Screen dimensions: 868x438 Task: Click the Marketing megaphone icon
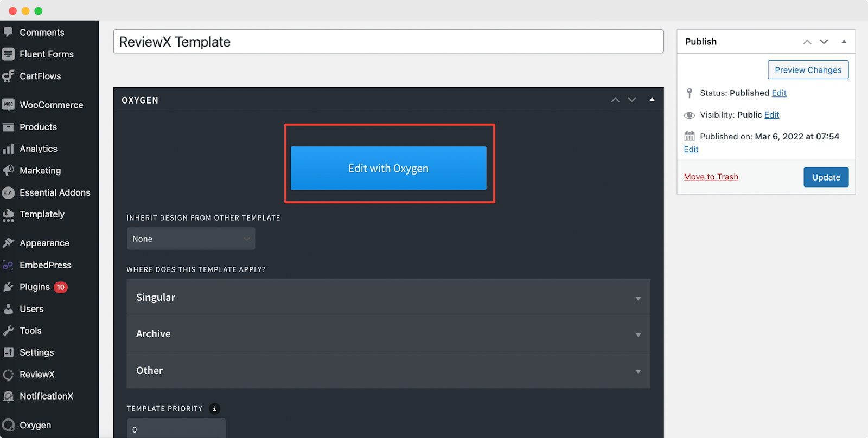tap(8, 170)
